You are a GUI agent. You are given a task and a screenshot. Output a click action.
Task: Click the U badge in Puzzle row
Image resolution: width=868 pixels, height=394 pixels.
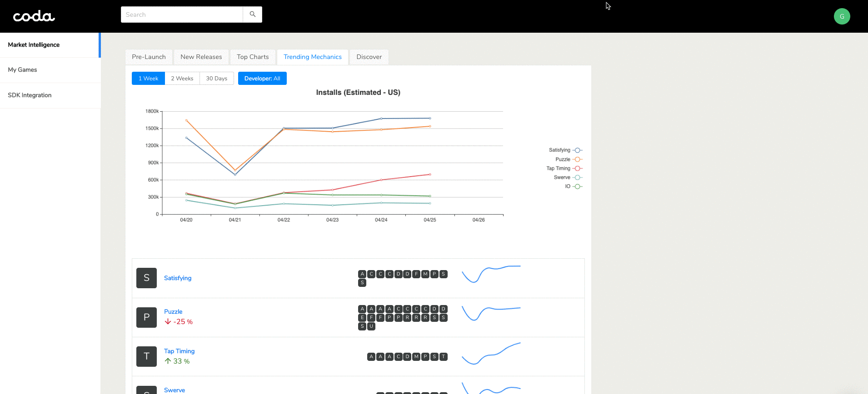point(371,326)
